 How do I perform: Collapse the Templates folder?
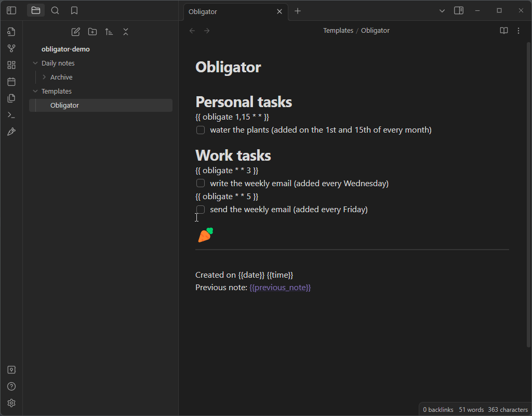click(x=35, y=91)
